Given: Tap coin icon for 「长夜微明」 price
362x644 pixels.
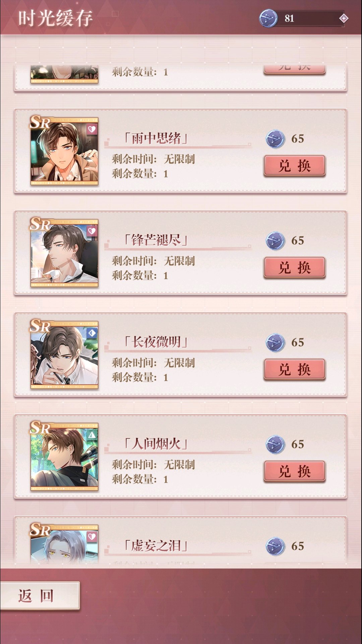Looking at the screenshot, I should pyautogui.click(x=275, y=342).
